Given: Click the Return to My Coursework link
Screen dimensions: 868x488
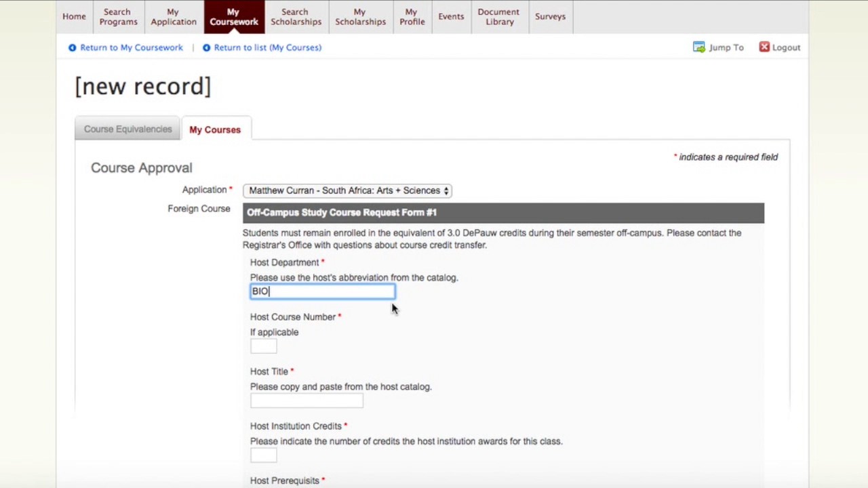Looking at the screenshot, I should [x=132, y=47].
